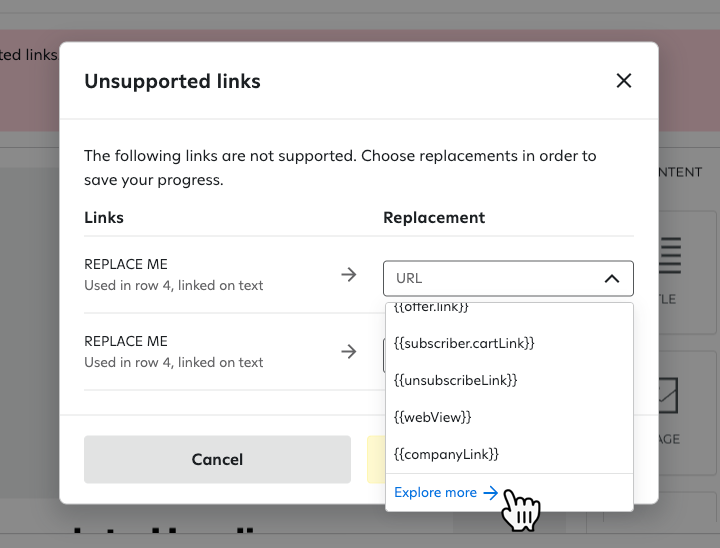Click the first row's right arrow icon
Image resolution: width=720 pixels, height=548 pixels.
[349, 275]
